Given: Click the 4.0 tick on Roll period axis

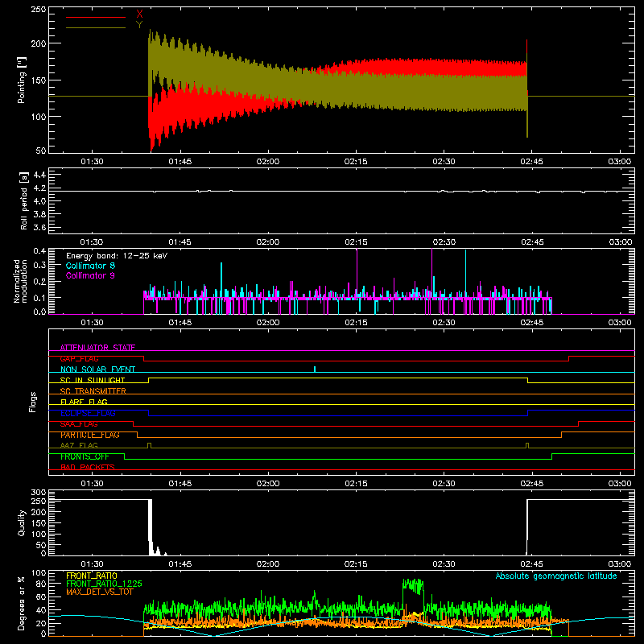Looking at the screenshot, I should [x=39, y=200].
